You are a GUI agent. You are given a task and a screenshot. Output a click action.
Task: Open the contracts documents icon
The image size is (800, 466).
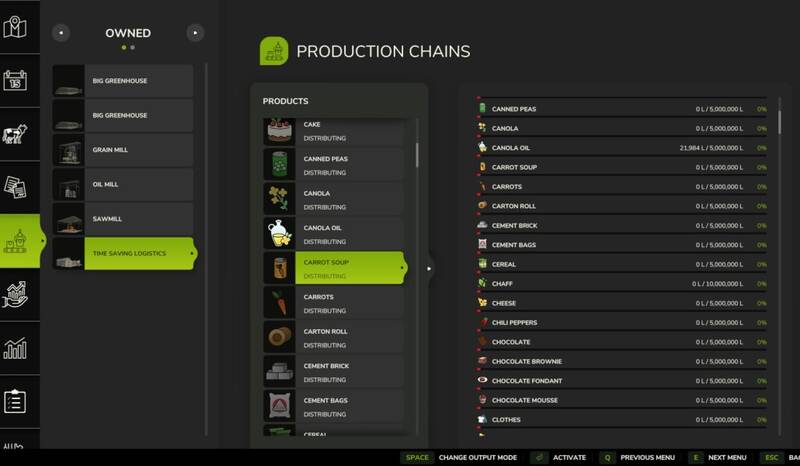point(15,187)
